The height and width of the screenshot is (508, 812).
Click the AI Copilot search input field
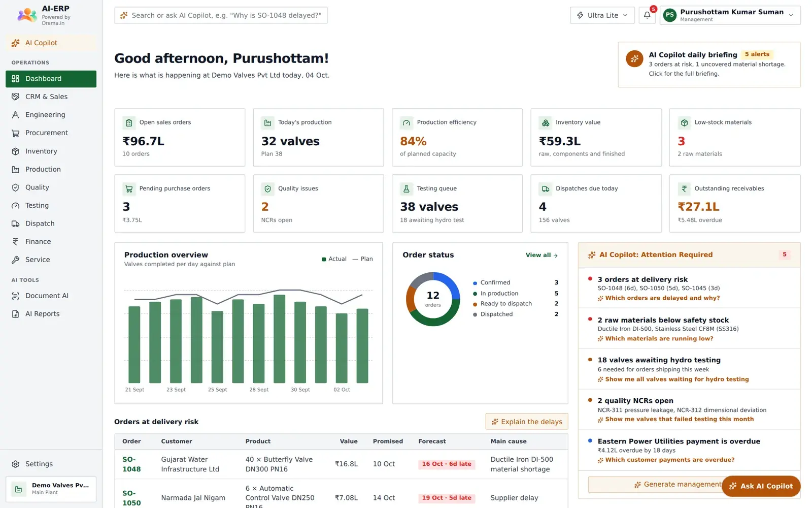point(221,15)
